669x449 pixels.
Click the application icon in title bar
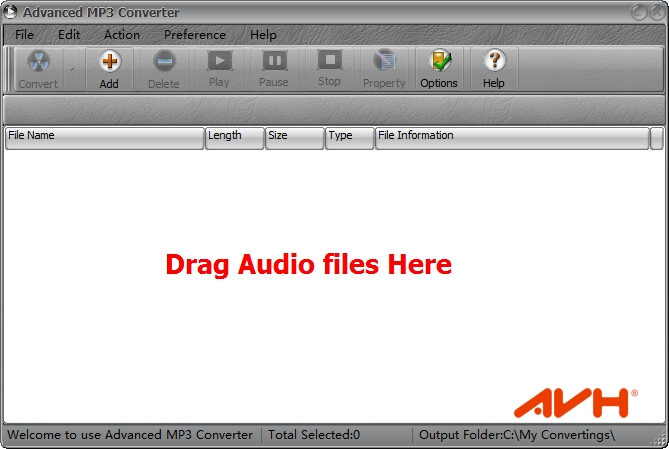click(x=10, y=12)
